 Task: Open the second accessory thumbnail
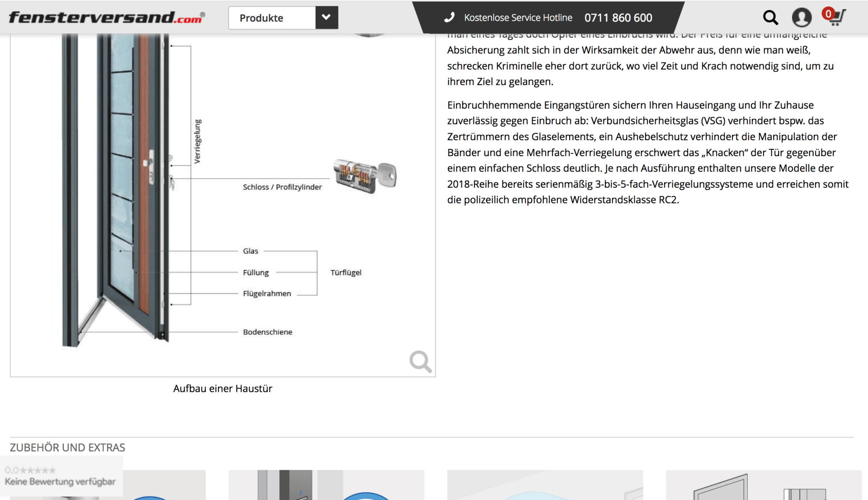[326, 485]
